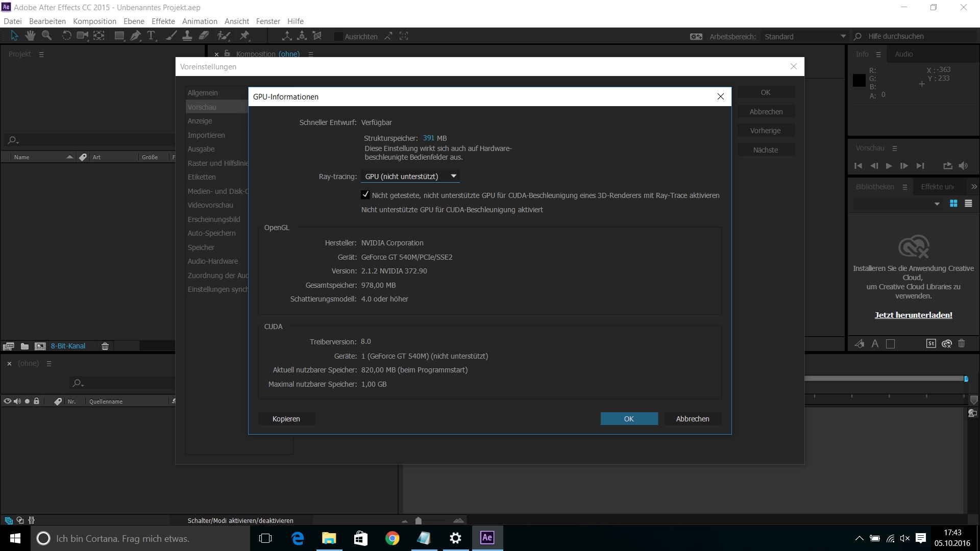Open the Komposition menu
This screenshot has width=980, height=551.
(94, 21)
